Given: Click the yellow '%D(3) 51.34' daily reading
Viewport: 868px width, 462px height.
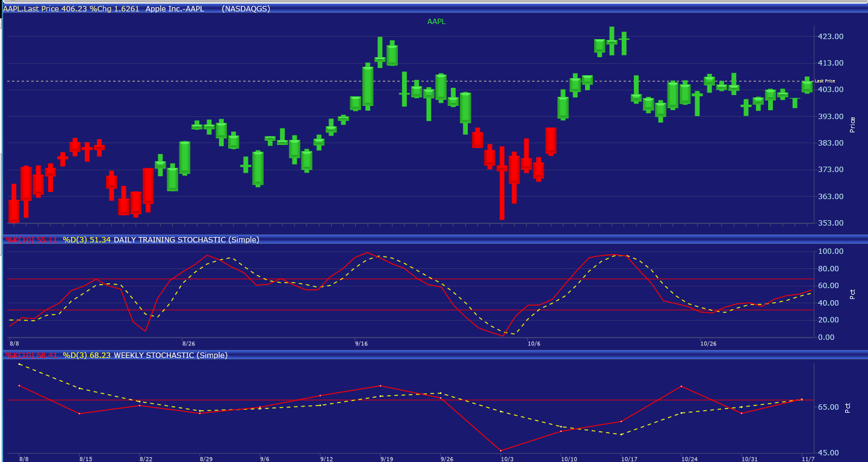Looking at the screenshot, I should (87, 240).
